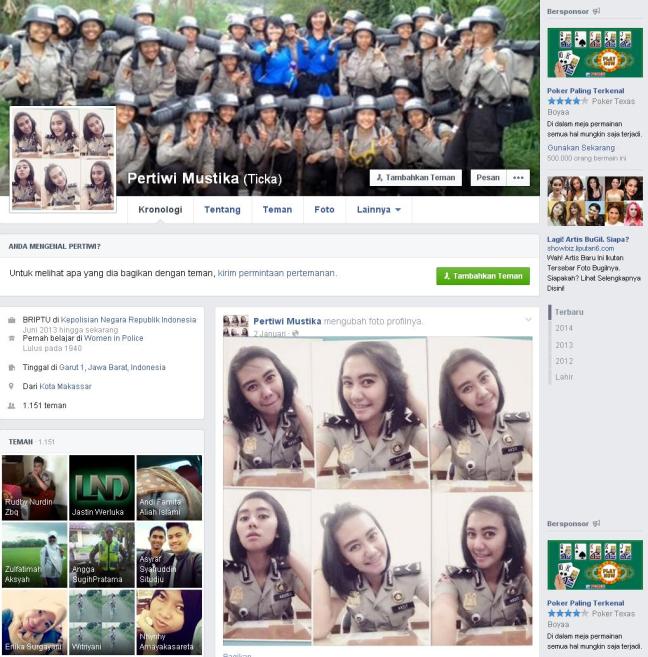Open the three-dots more options button
Image resolution: width=648 pixels, height=657 pixels.
tap(517, 177)
